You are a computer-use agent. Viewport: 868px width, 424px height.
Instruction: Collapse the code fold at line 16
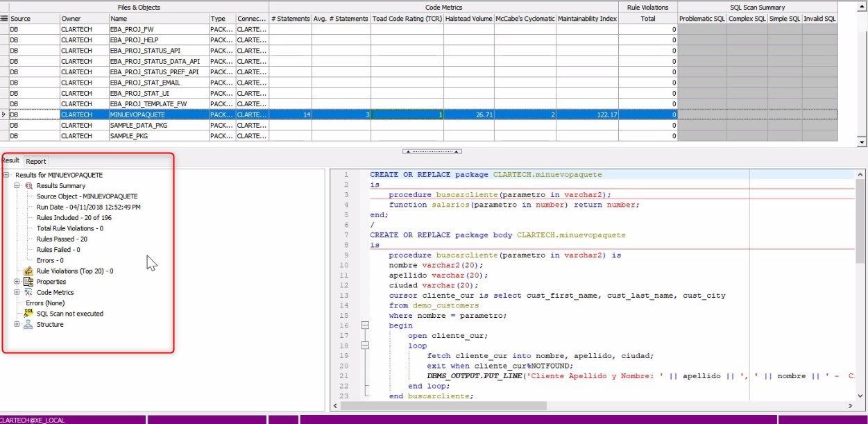click(365, 325)
